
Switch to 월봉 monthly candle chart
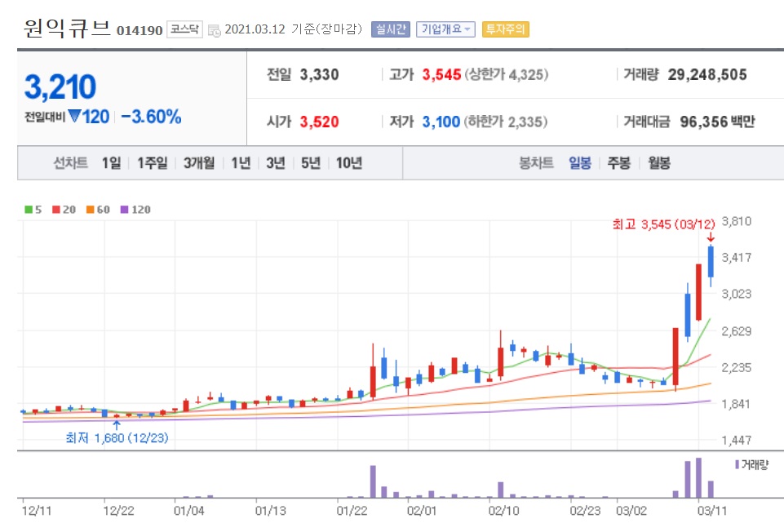[659, 163]
